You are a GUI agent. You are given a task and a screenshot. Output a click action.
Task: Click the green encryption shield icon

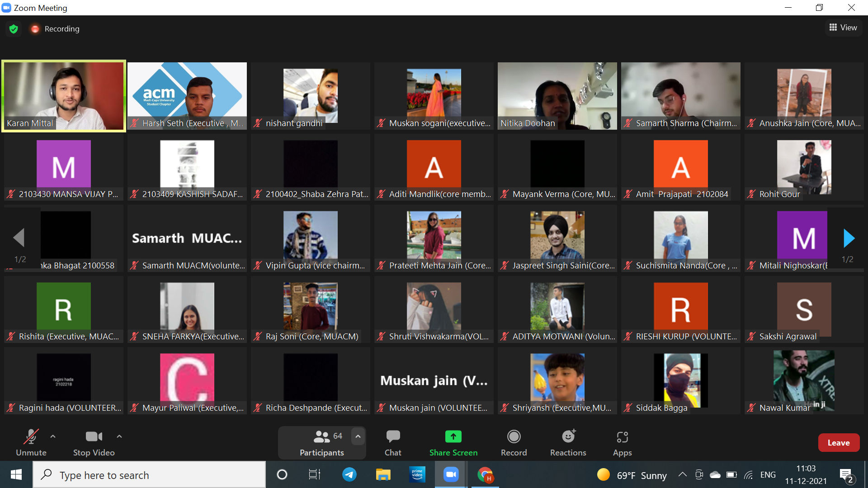[14, 29]
